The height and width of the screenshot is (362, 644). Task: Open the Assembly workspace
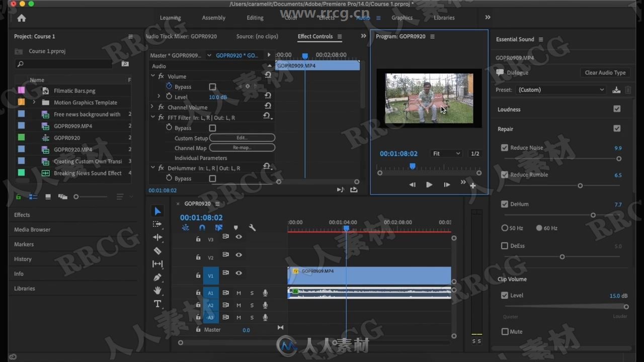click(x=214, y=18)
